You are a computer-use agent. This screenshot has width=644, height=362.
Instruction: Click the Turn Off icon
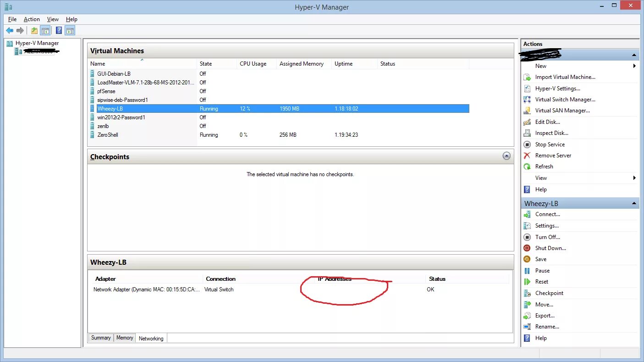(527, 237)
